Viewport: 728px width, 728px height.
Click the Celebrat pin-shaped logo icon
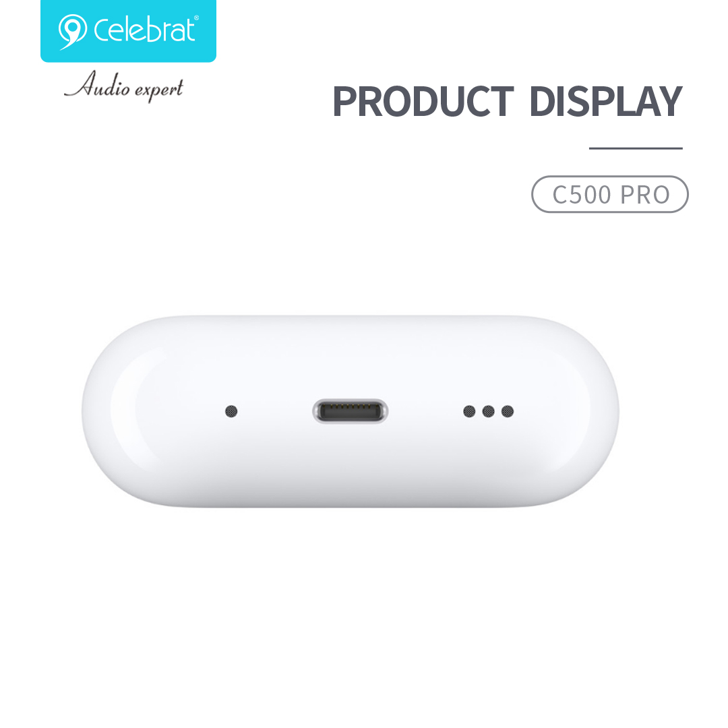click(72, 32)
